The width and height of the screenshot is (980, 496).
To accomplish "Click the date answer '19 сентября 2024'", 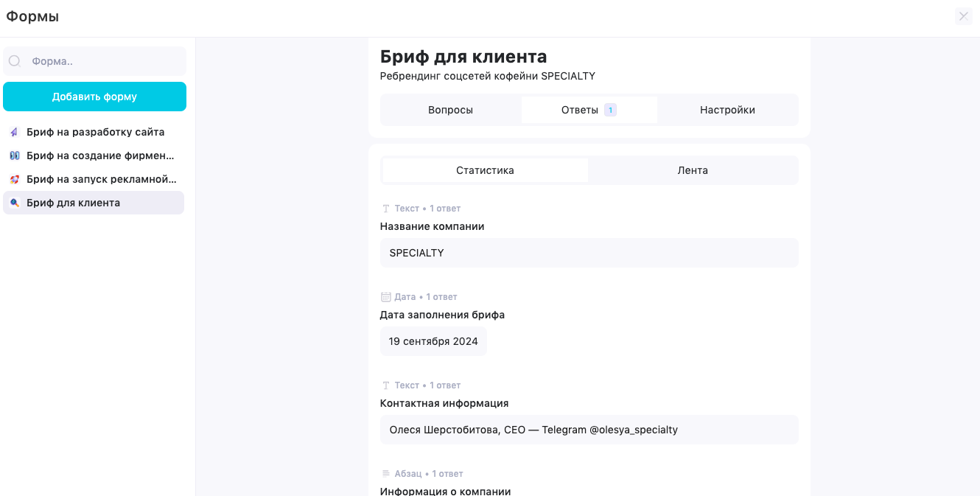I will (x=433, y=341).
